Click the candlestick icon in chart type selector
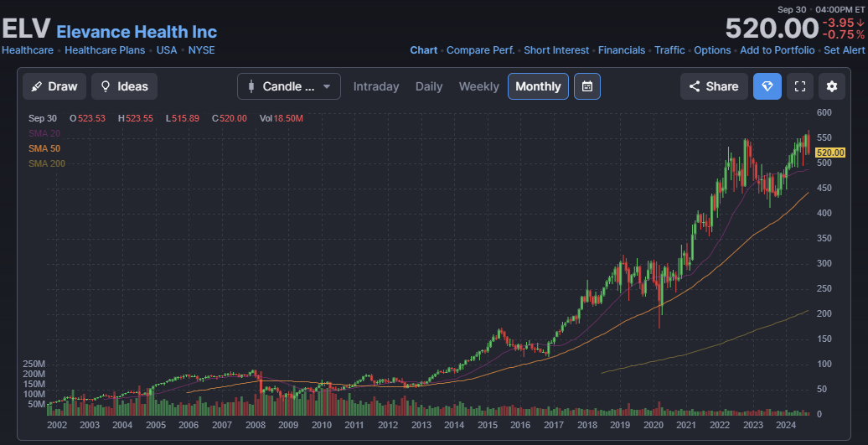Image resolution: width=868 pixels, height=445 pixels. pos(251,86)
